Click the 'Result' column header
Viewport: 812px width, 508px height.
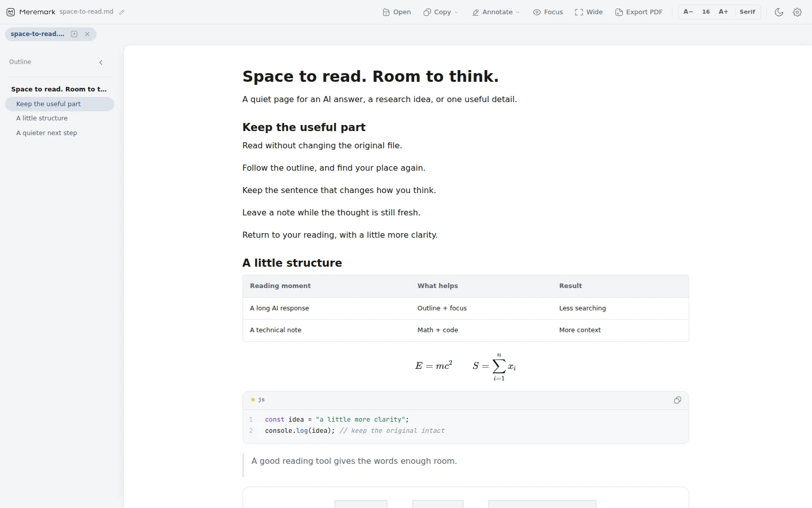coord(570,286)
